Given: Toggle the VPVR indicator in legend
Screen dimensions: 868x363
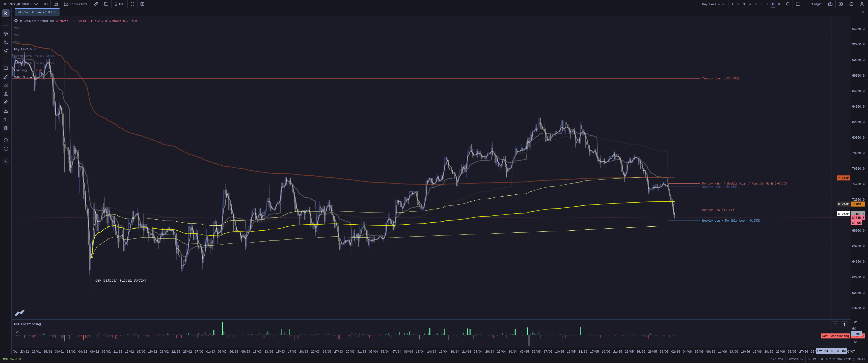Looking at the screenshot, I should [x=17, y=42].
